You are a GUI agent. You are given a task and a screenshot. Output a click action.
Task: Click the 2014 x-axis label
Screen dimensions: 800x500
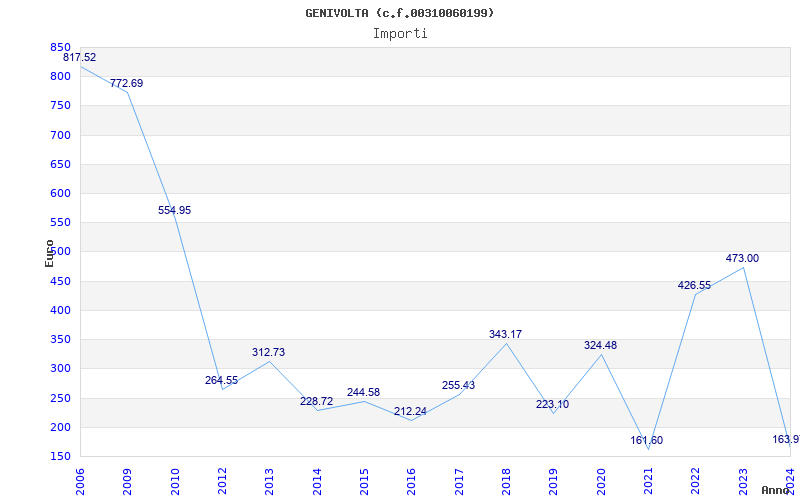click(317, 482)
